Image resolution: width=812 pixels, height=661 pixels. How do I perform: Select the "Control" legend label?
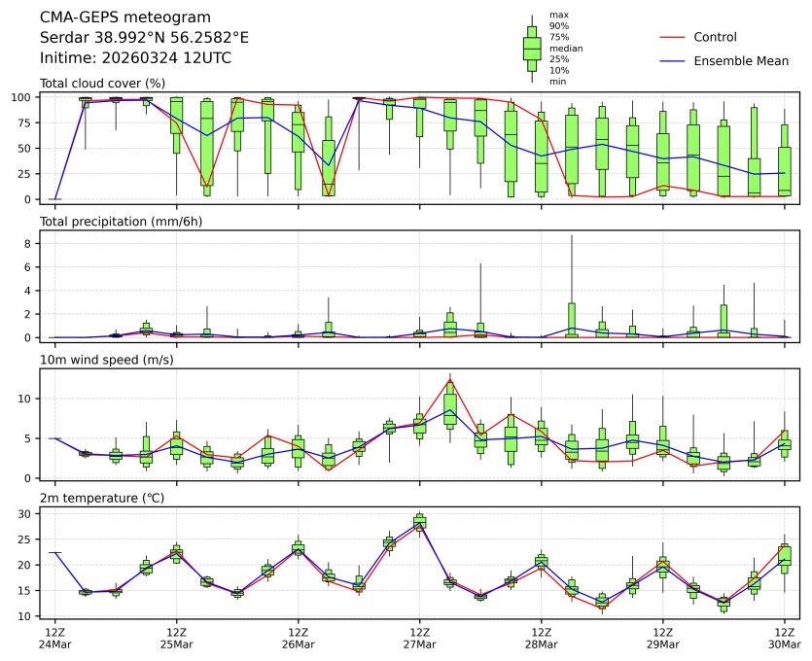pyautogui.click(x=715, y=38)
